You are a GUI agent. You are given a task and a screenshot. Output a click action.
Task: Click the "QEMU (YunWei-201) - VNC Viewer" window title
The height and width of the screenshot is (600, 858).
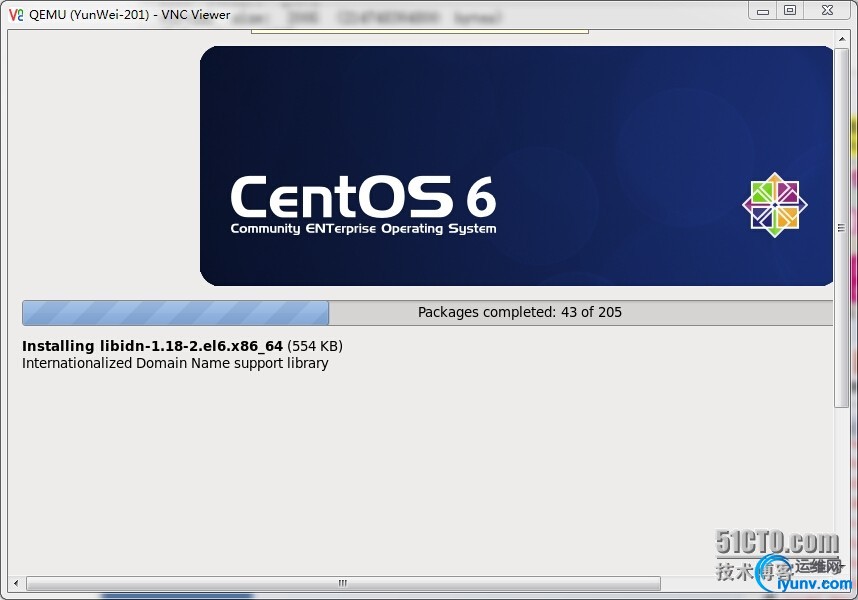[130, 15]
